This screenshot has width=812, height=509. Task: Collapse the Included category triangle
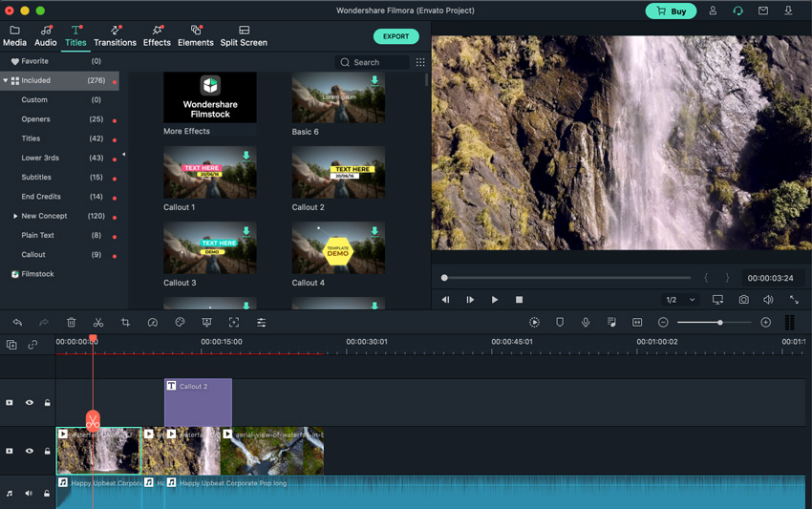[x=5, y=80]
